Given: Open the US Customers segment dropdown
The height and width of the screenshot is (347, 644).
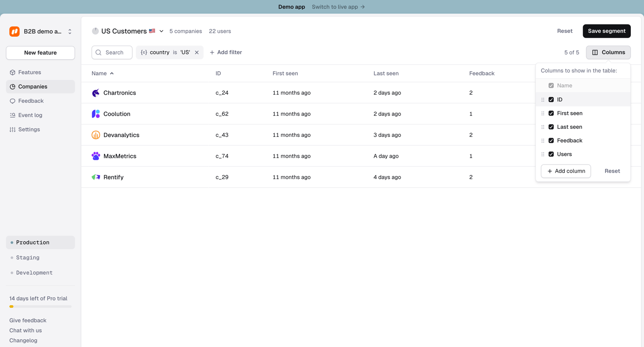Looking at the screenshot, I should (161, 31).
